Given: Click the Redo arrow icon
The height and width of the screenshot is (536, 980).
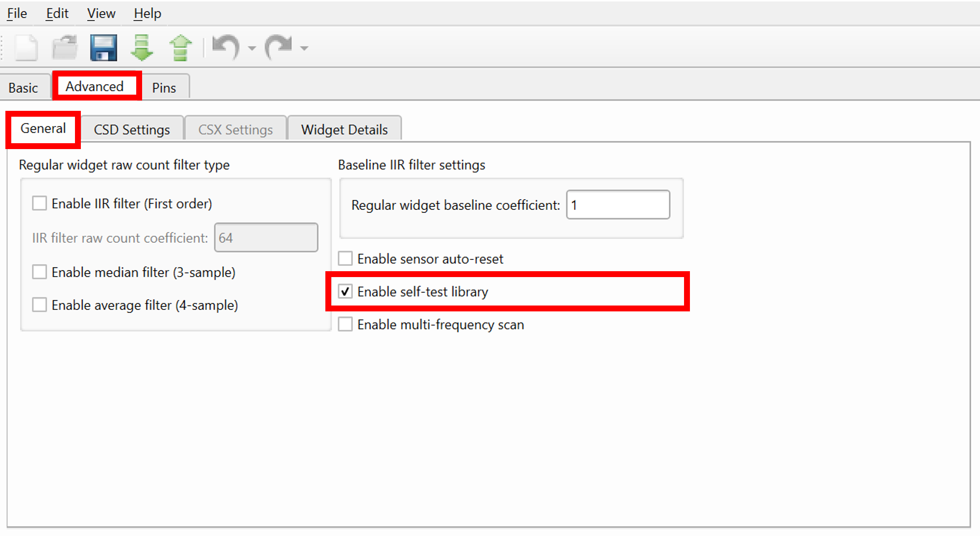Looking at the screenshot, I should pyautogui.click(x=278, y=47).
